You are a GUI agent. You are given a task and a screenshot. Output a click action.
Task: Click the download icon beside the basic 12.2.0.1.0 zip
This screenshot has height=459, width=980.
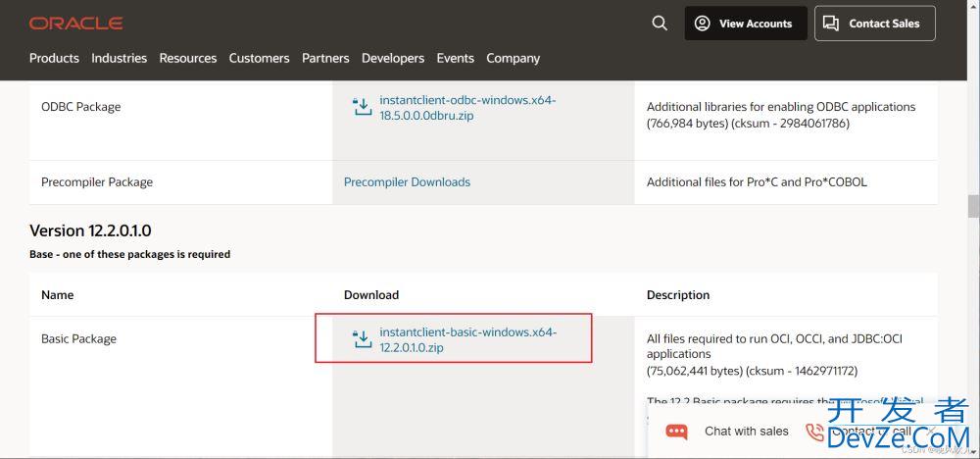point(363,338)
